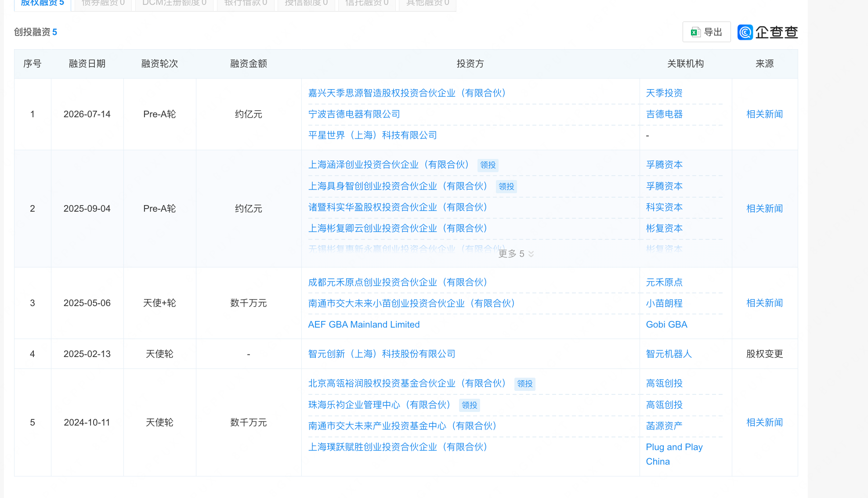Open the 债券融资 0 tab
Screen dimensions: 868x498
click(103, 4)
